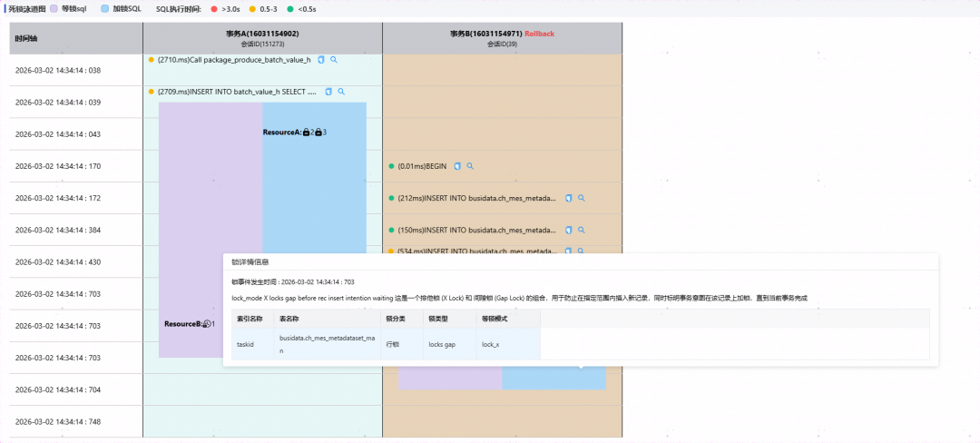Click the 会话ID(39) label
This screenshot has height=443, width=980.
coord(503,44)
